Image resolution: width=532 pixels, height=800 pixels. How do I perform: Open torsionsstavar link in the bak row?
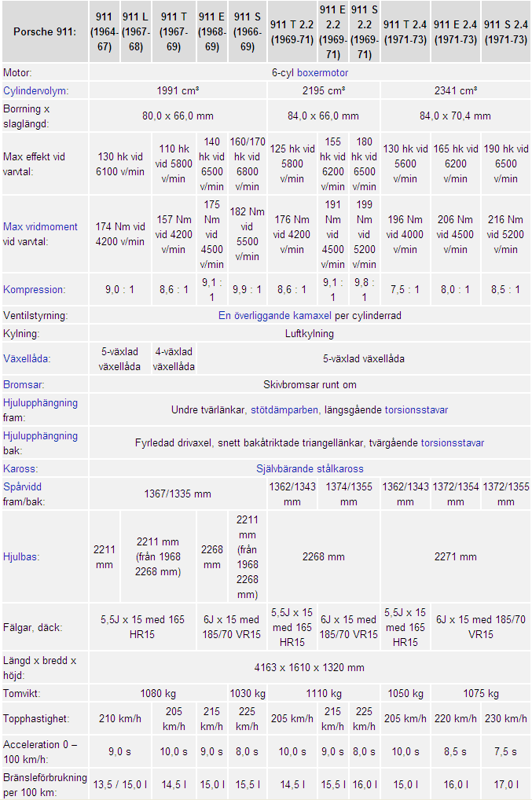(453, 443)
